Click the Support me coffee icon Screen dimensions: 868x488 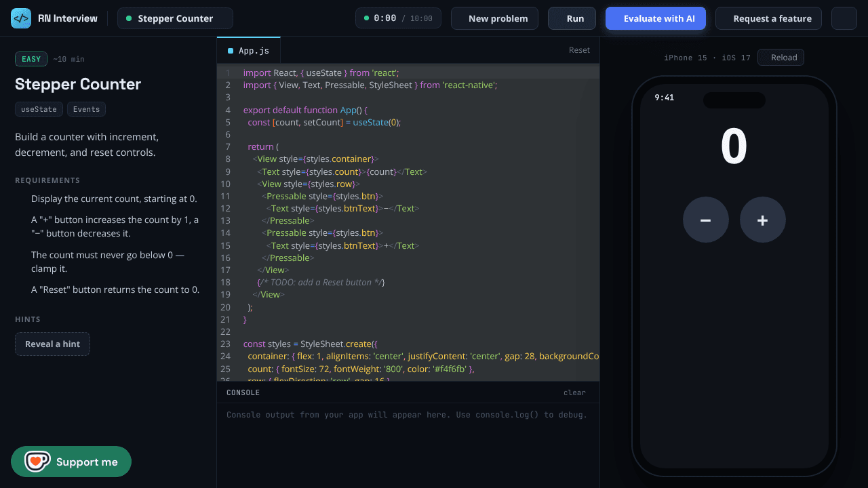37,462
